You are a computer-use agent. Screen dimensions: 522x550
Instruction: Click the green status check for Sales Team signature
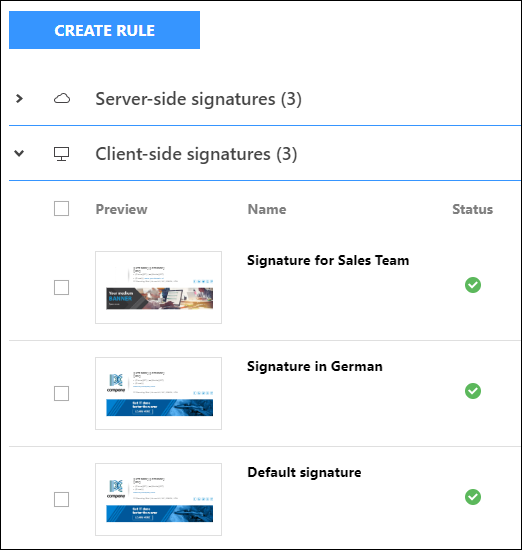pyautogui.click(x=473, y=285)
